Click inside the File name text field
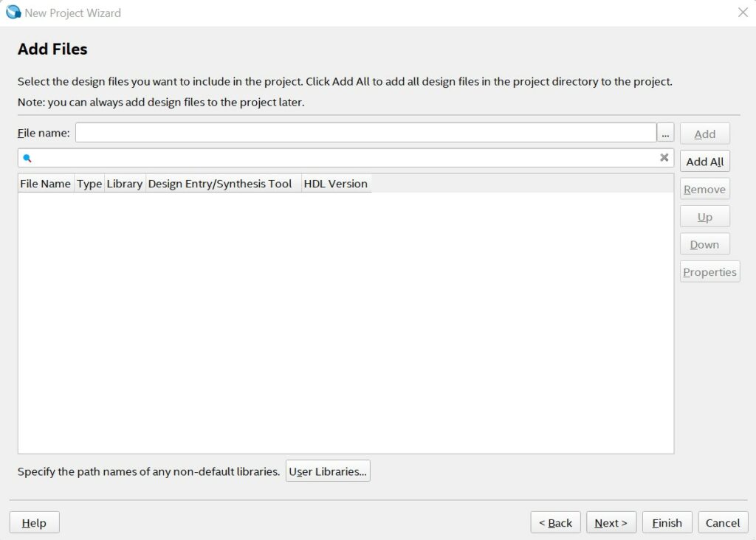Viewport: 756px width, 540px height. (365, 133)
